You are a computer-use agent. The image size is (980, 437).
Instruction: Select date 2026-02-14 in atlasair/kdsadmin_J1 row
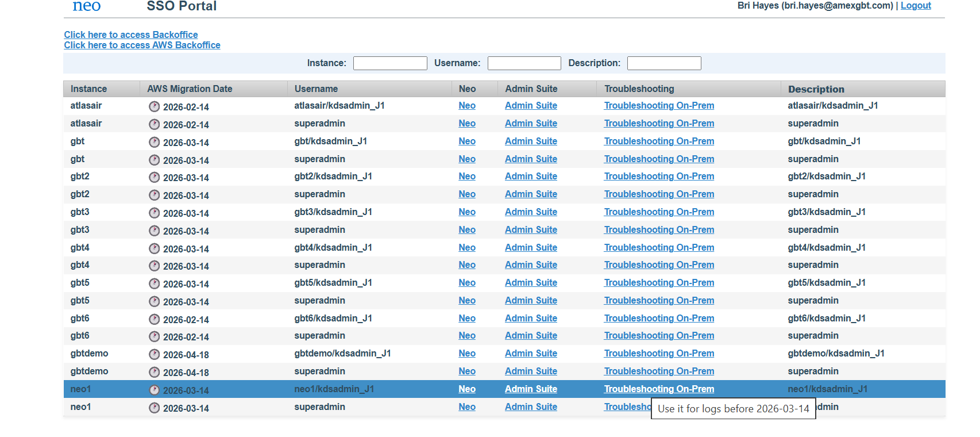186,107
